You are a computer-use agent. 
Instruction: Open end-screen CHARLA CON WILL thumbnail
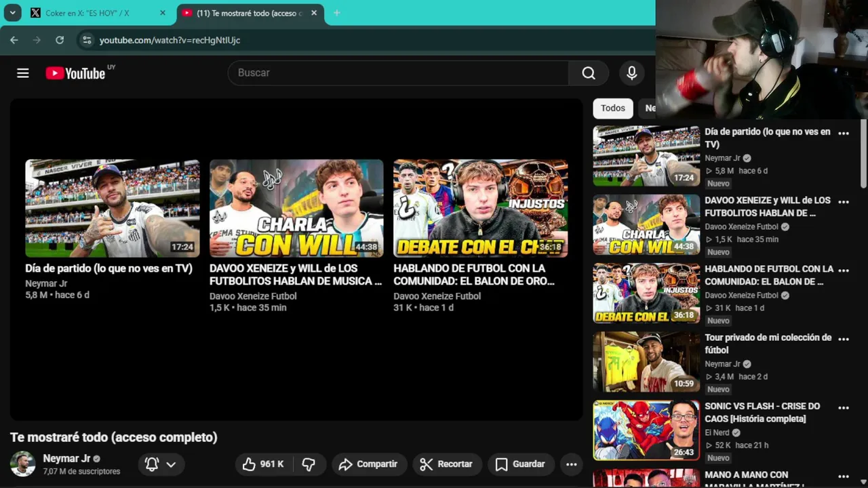tap(296, 208)
